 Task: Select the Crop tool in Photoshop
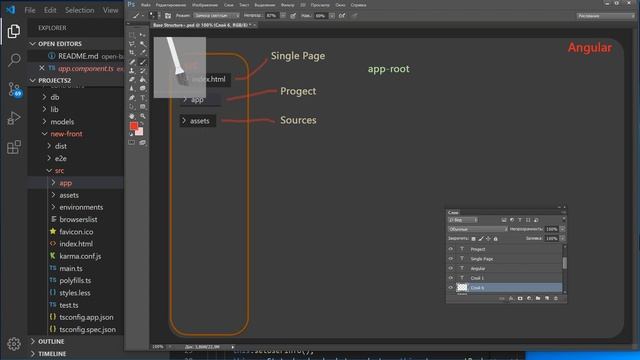coord(131,52)
